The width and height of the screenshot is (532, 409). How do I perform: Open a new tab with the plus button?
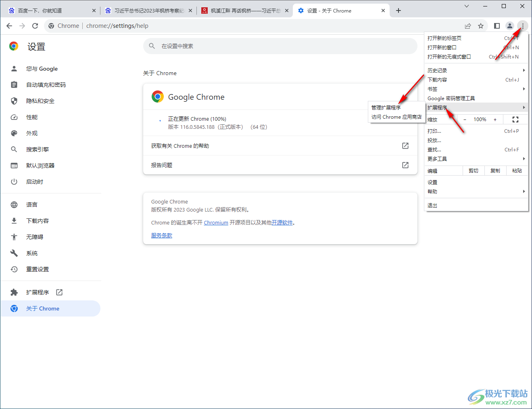click(398, 10)
